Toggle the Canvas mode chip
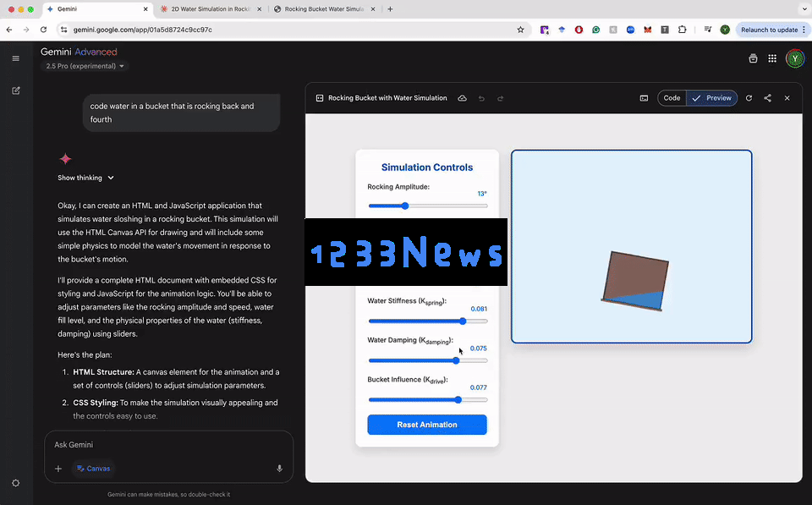This screenshot has width=812, height=505. point(93,469)
